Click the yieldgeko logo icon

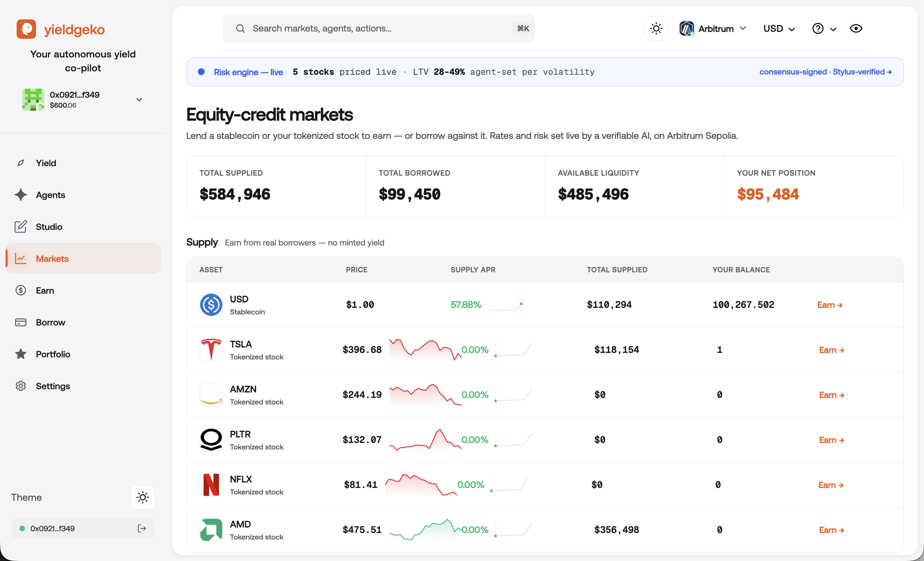26,29
